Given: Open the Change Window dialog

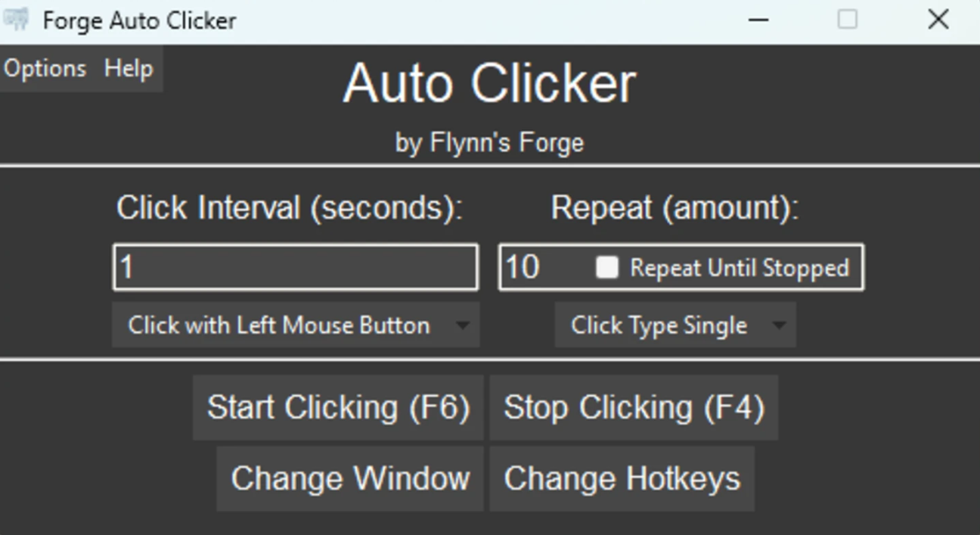Looking at the screenshot, I should pos(350,478).
